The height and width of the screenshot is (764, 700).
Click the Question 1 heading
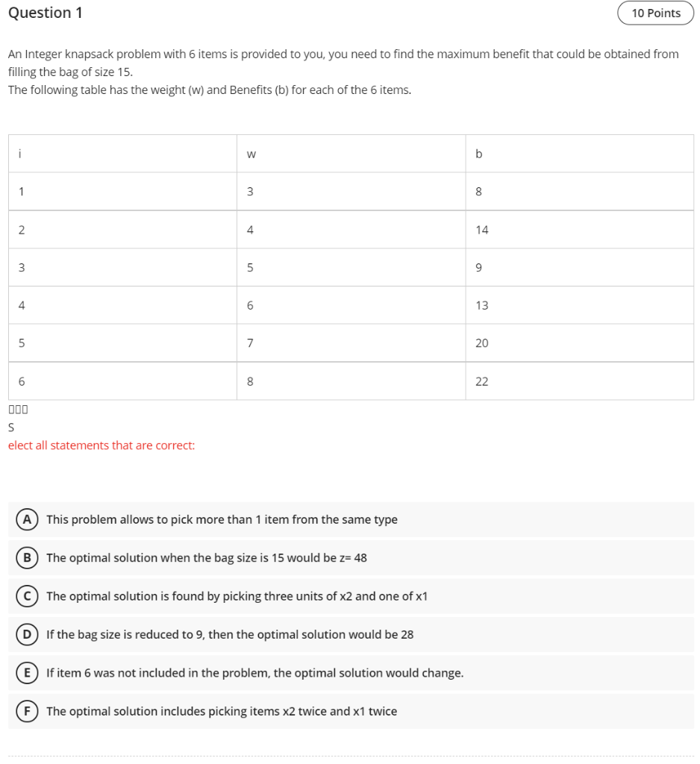[x=45, y=13]
